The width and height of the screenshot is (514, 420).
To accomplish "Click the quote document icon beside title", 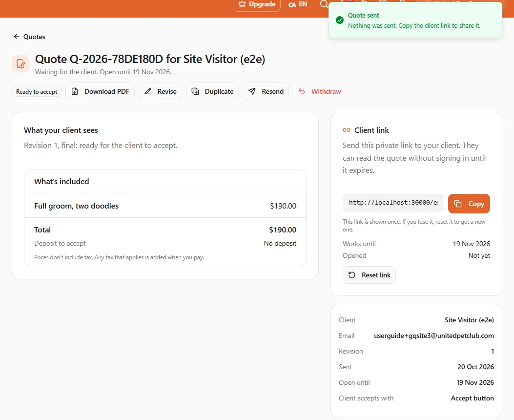I will [x=21, y=63].
